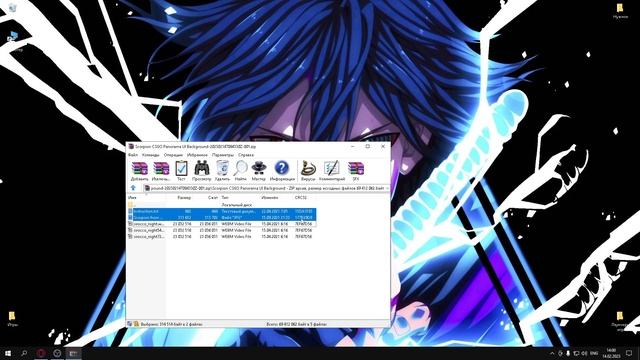Open the Комментарий (Comment) tool
The height and width of the screenshot is (360, 640).
click(x=332, y=171)
